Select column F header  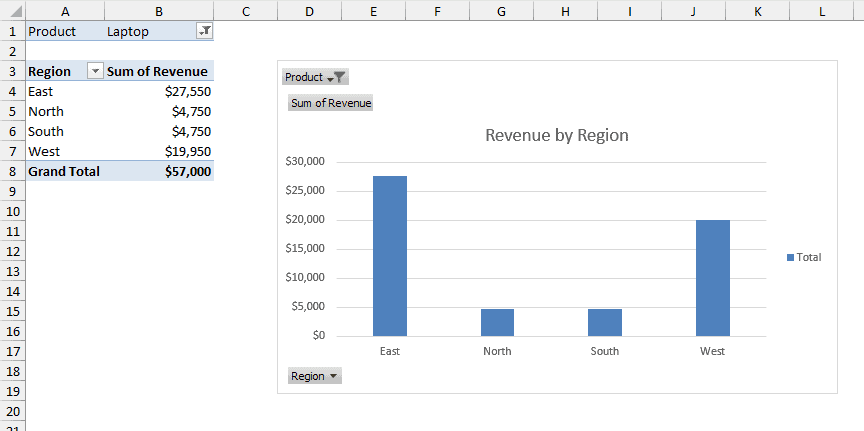tap(437, 11)
